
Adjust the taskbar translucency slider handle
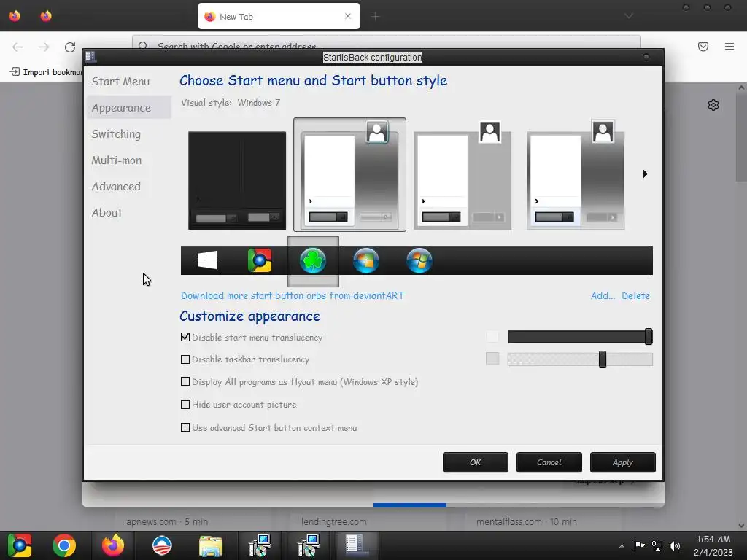coord(603,359)
